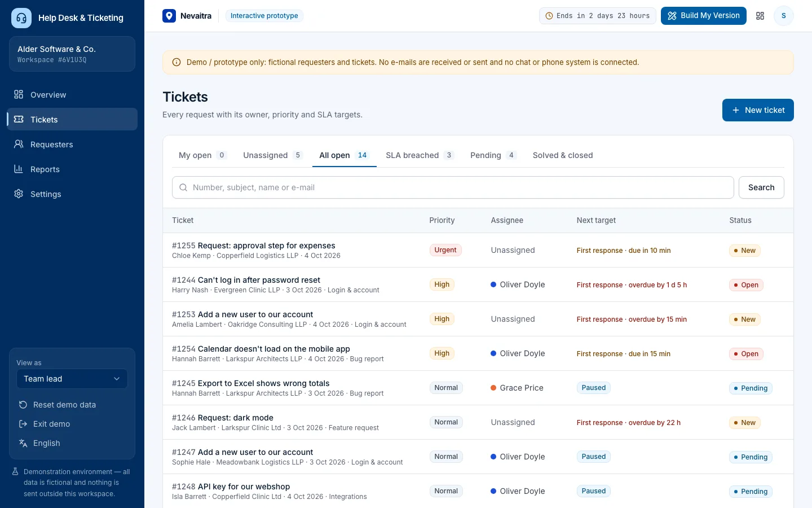Click the info icon in the demo banner

[176, 62]
